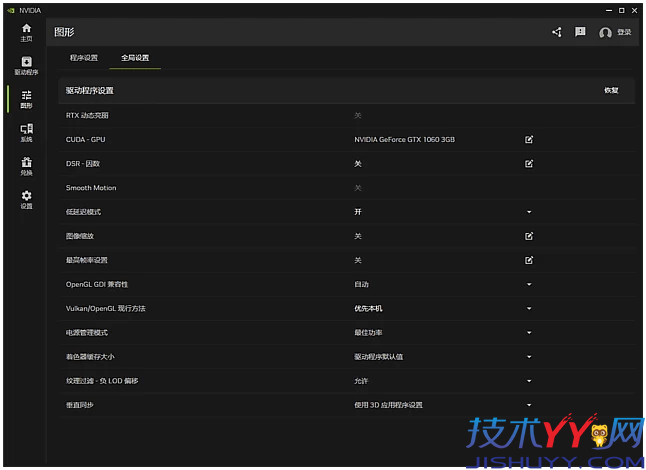Expand the 电源管理模式 dropdown

click(529, 333)
